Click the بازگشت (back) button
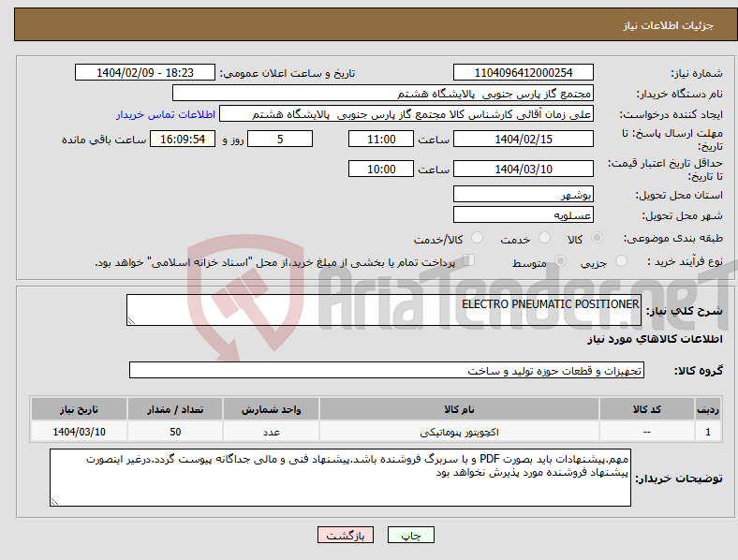 coord(346,535)
